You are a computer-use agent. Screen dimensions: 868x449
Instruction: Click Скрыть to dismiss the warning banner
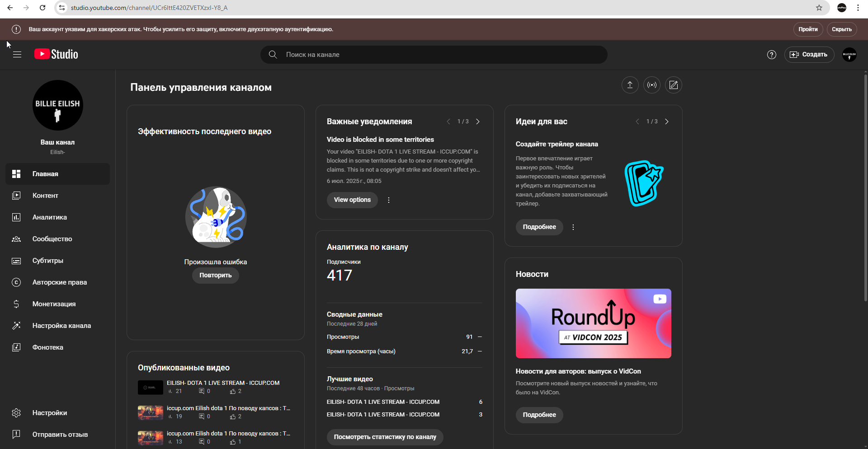pyautogui.click(x=842, y=29)
